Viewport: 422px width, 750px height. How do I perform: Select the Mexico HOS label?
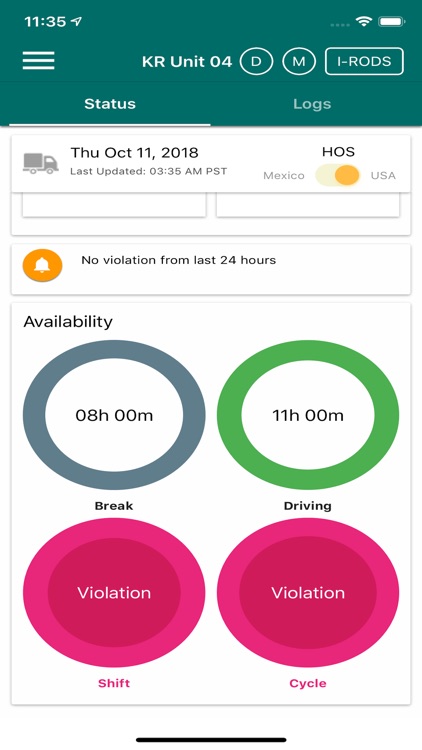click(284, 176)
